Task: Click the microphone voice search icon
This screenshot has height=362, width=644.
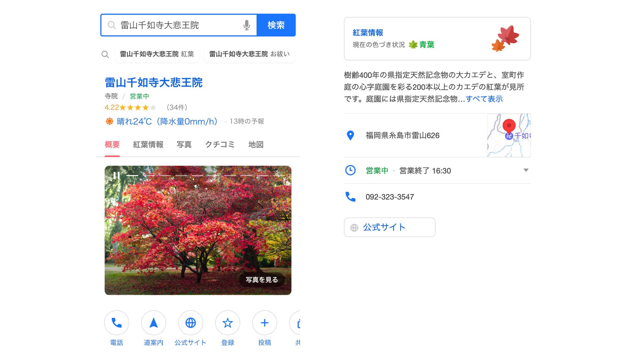Action: 246,25
